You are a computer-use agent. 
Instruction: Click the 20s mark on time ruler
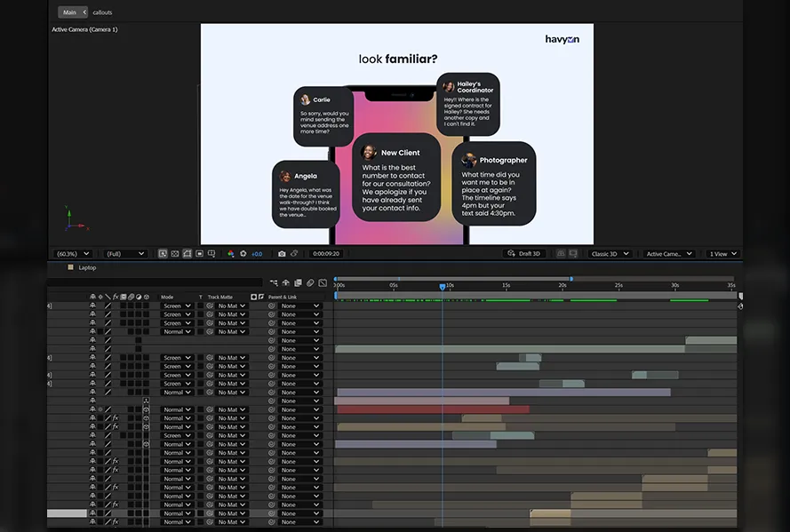point(563,285)
